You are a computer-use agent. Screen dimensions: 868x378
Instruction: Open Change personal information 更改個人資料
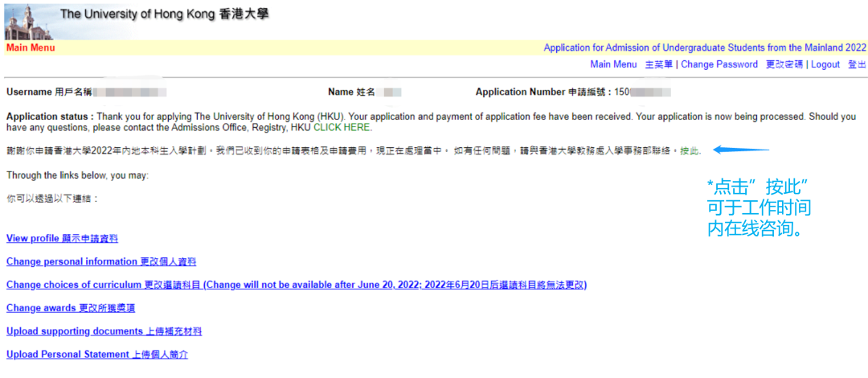(x=101, y=261)
